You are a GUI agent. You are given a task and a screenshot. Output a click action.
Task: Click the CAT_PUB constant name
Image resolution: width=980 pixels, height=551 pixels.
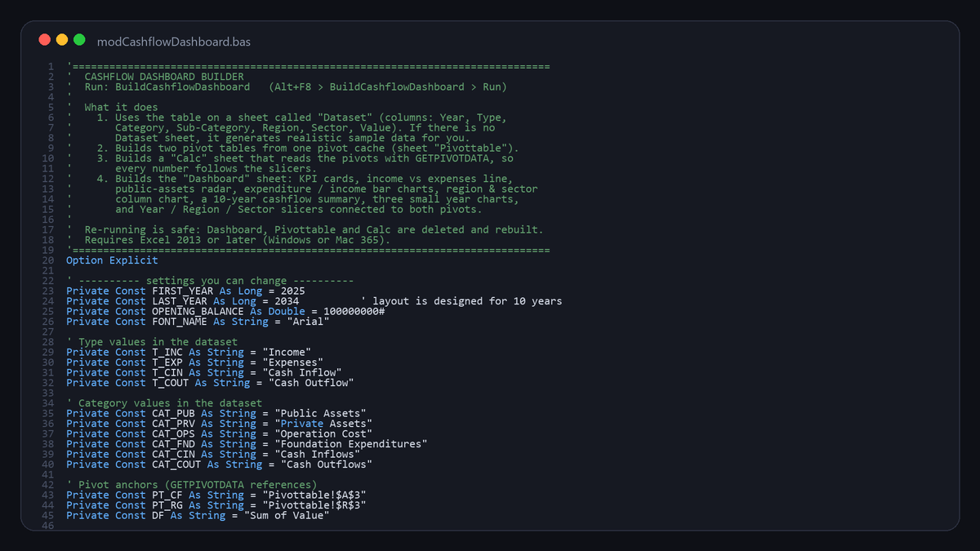tap(174, 413)
